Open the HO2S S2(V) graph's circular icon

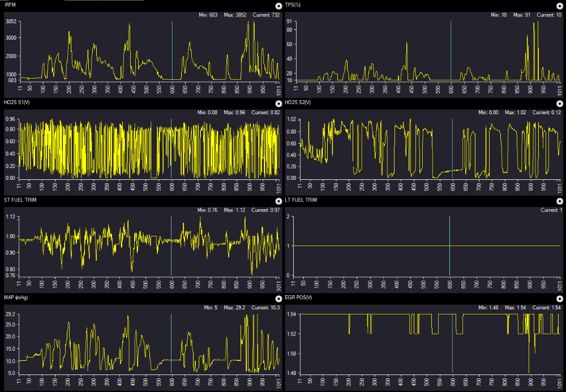click(x=560, y=104)
